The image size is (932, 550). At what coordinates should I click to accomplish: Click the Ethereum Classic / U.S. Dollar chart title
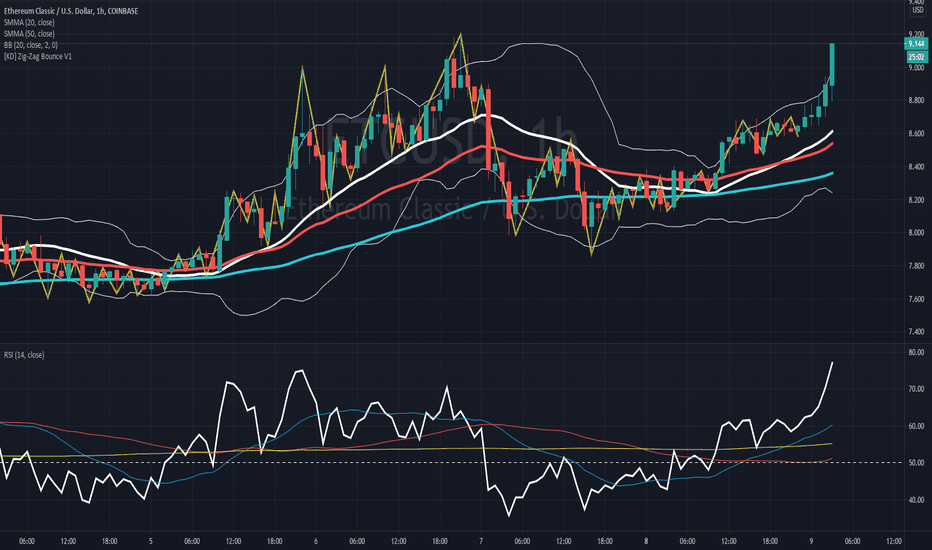click(x=71, y=11)
